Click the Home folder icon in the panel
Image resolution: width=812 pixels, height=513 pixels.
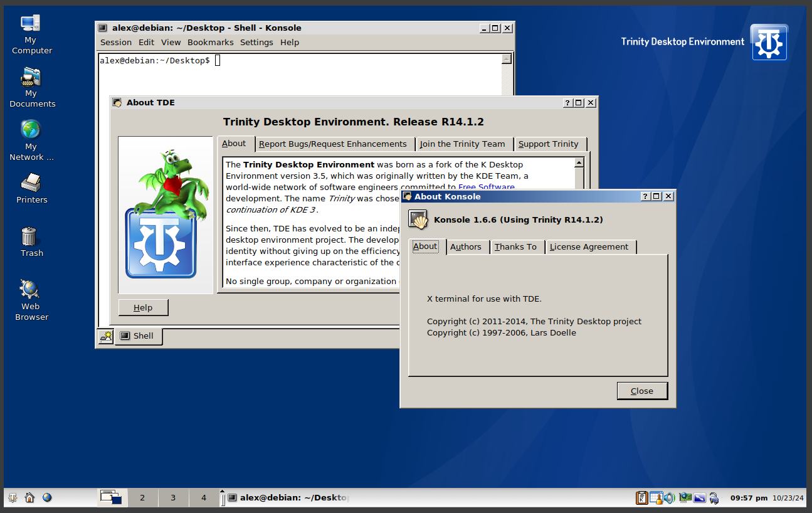tap(29, 498)
